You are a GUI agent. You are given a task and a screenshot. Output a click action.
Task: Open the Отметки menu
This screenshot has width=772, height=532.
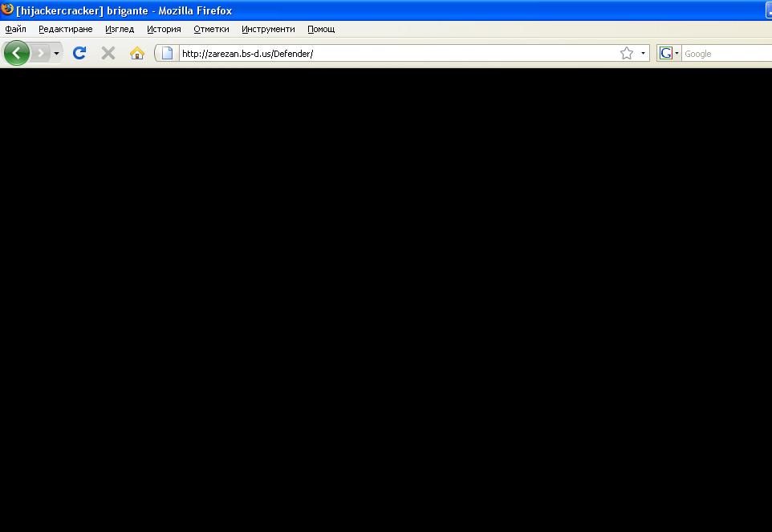coord(211,29)
